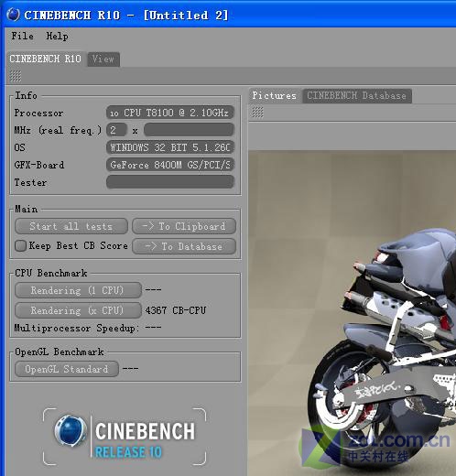Image resolution: width=456 pixels, height=476 pixels.
Task: Switch to the CINEBENCH Database tab
Action: pyautogui.click(x=357, y=96)
